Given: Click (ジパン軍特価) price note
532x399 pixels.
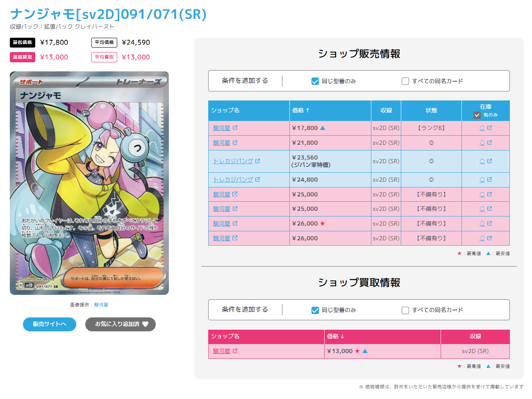Looking at the screenshot, I should (x=311, y=165).
